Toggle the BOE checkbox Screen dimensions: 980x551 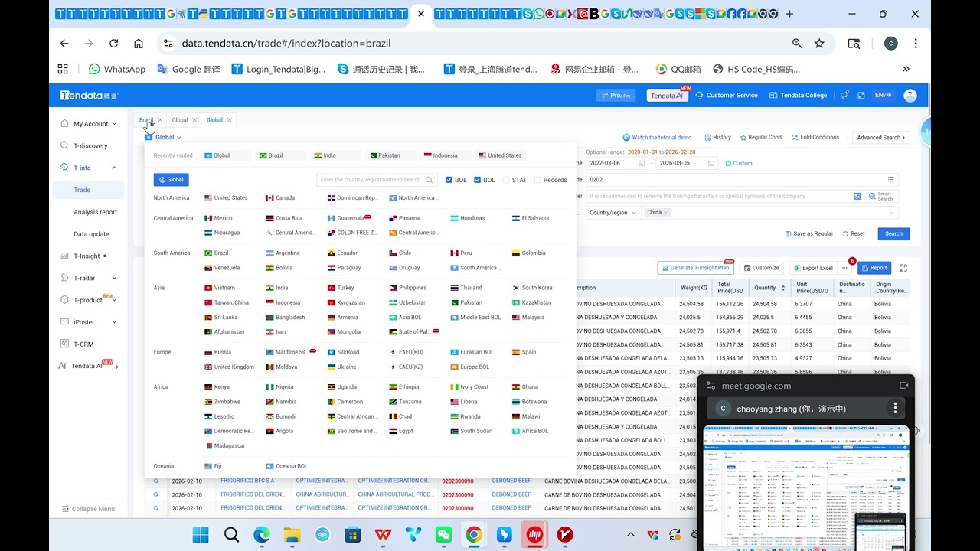(x=449, y=180)
